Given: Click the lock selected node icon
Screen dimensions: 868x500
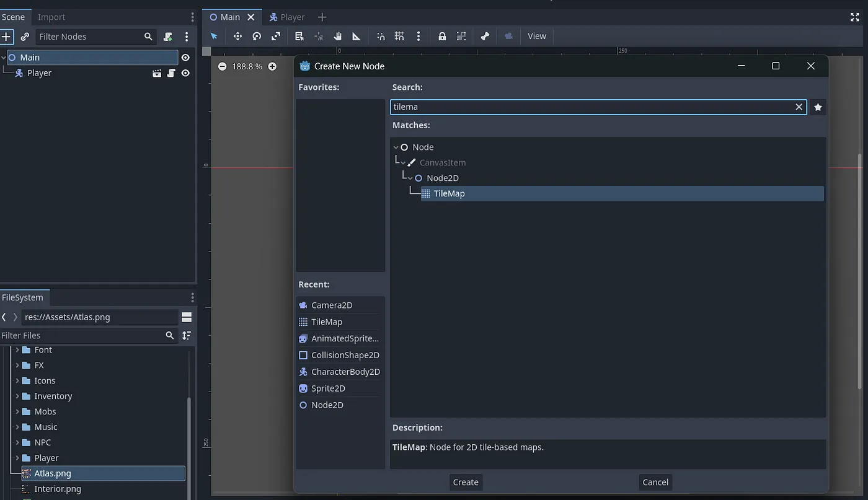Looking at the screenshot, I should pos(442,37).
